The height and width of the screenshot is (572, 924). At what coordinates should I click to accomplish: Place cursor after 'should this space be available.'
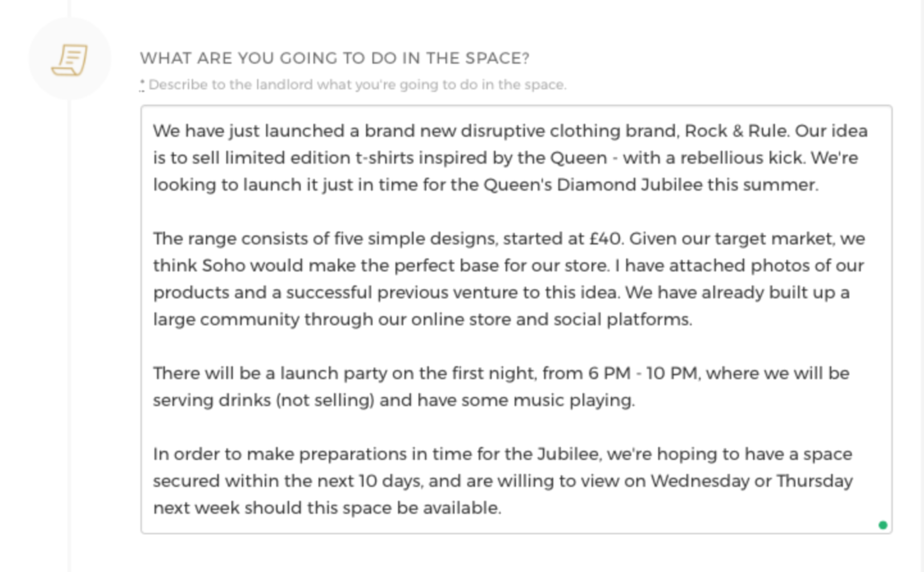[x=502, y=508]
